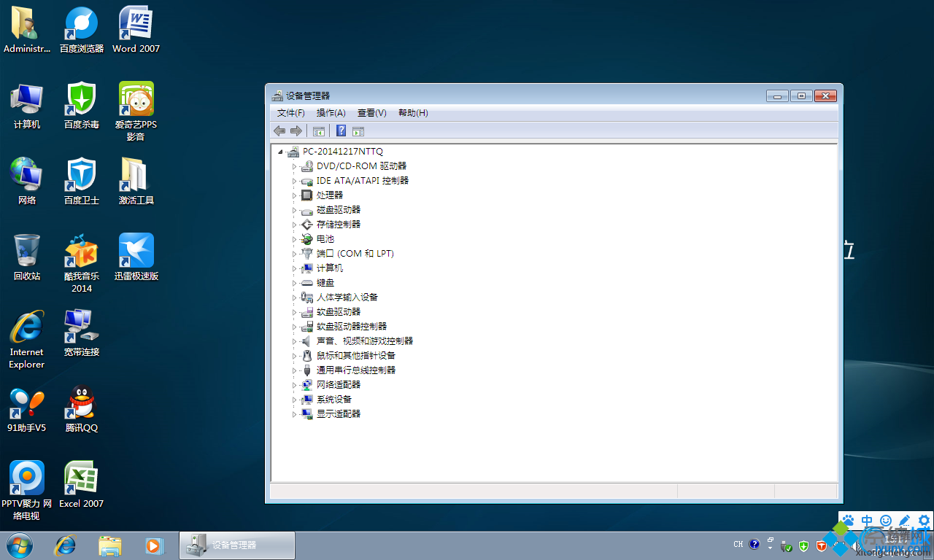Viewport: 934px width, 560px height.
Task: Select the 通用串行总线控制器 tree item
Action: tap(356, 370)
